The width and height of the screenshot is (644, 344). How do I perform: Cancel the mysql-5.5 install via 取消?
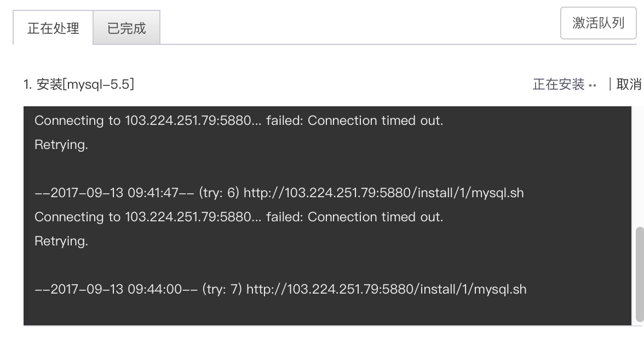click(629, 84)
